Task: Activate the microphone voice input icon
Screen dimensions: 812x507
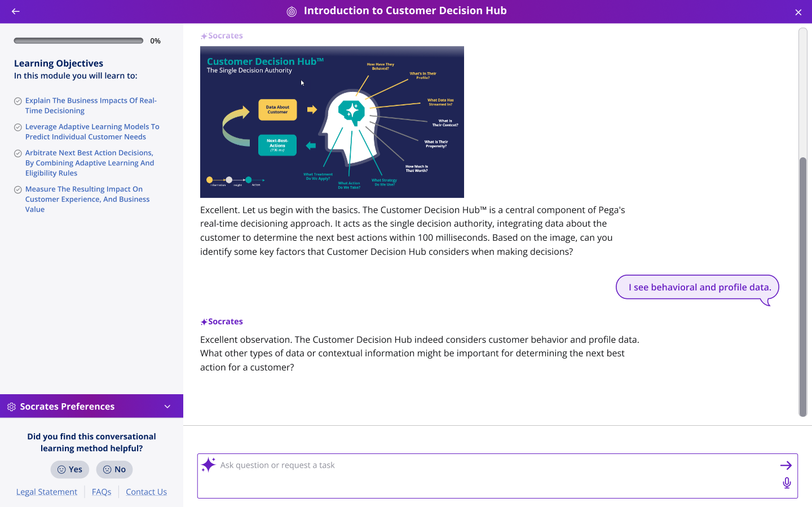Action: (787, 483)
